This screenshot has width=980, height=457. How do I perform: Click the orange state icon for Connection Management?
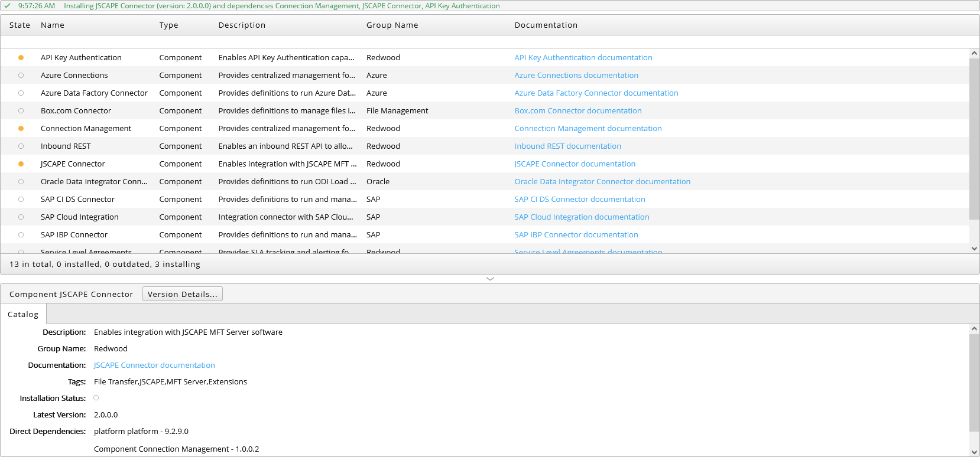tap(21, 129)
